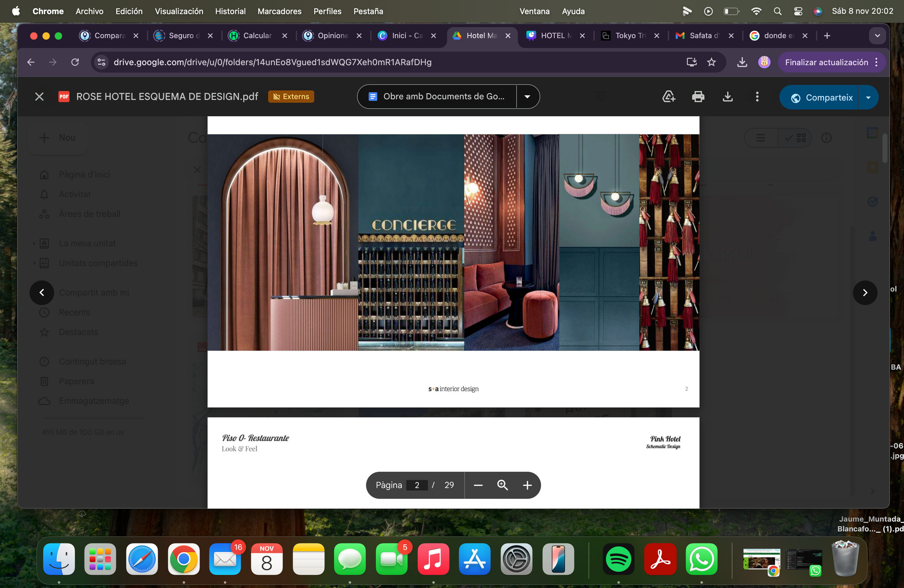
Task: Open Spotify from the dock
Action: tap(618, 559)
